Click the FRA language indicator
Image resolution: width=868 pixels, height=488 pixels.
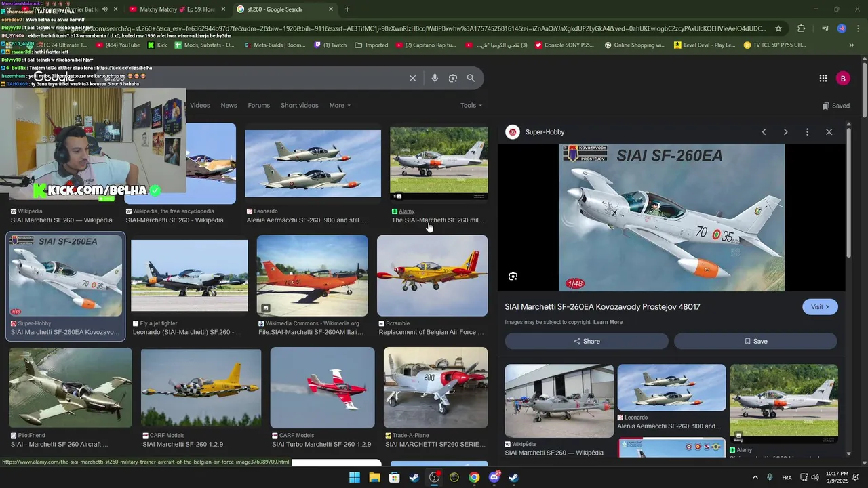[787, 477]
